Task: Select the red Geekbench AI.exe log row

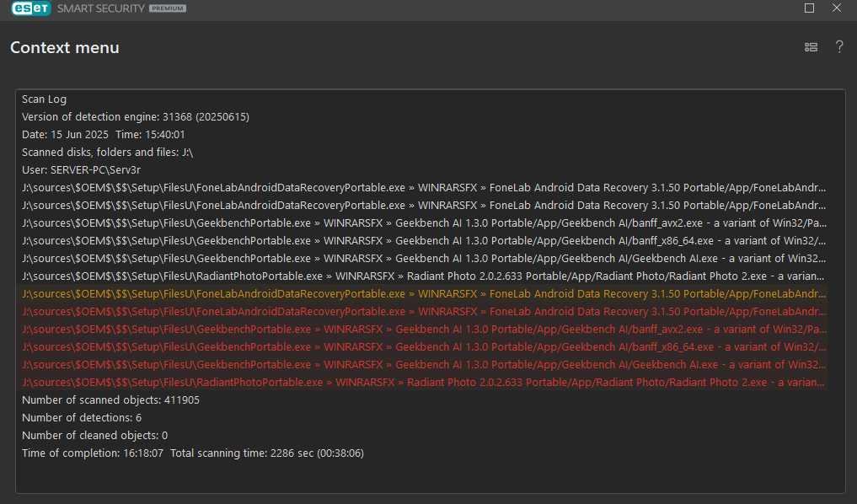Action: pos(424,365)
